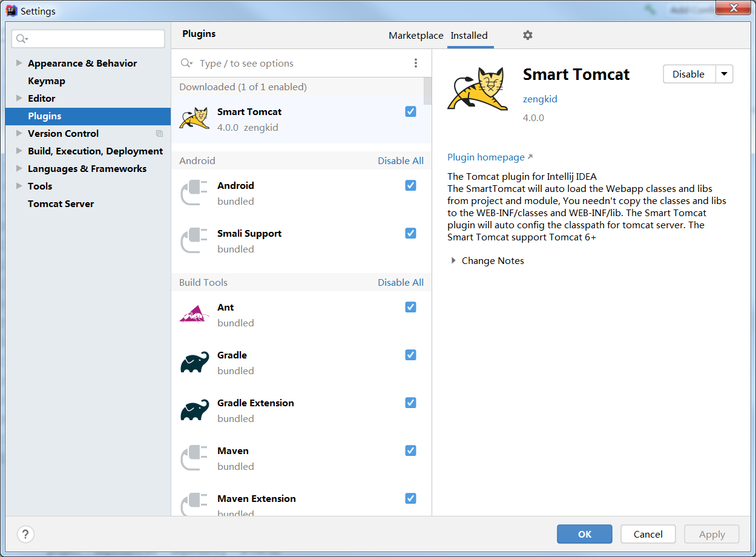Toggle the Ant plugin checkbox
The image size is (756, 557).
(410, 307)
